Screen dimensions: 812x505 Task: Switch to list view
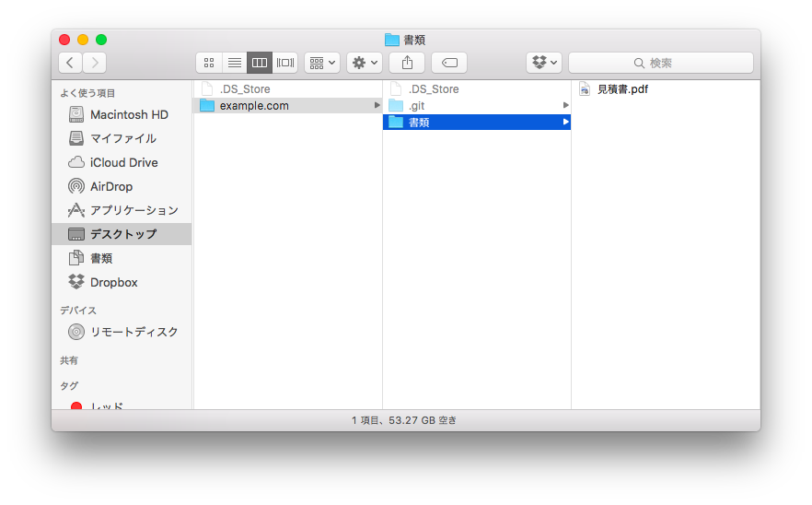click(235, 63)
